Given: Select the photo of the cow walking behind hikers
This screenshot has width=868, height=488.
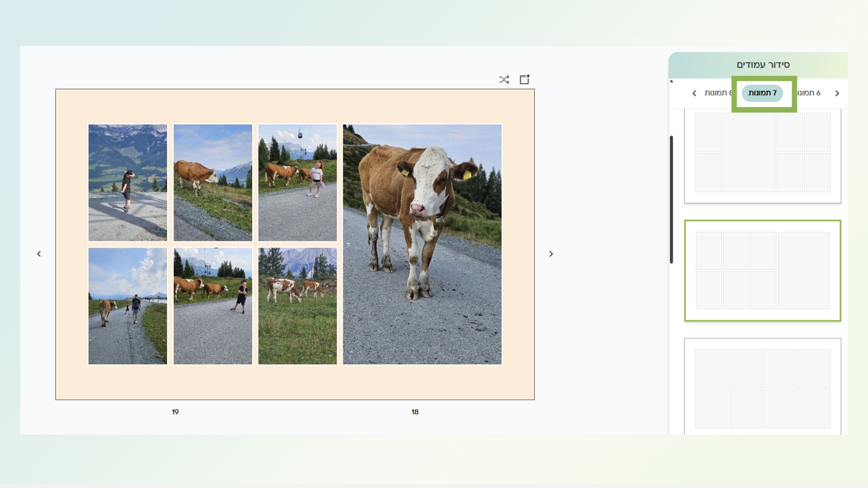Looking at the screenshot, I should pos(127,306).
